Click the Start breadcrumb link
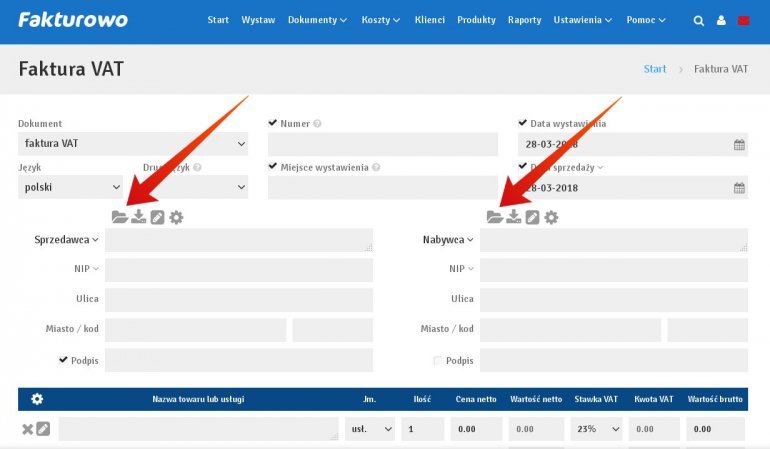 (x=655, y=69)
